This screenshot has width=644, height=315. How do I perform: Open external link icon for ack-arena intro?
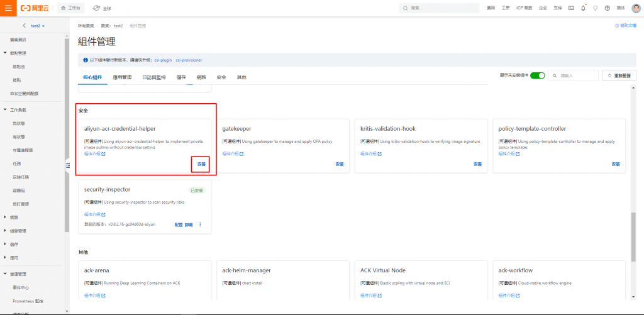click(104, 296)
